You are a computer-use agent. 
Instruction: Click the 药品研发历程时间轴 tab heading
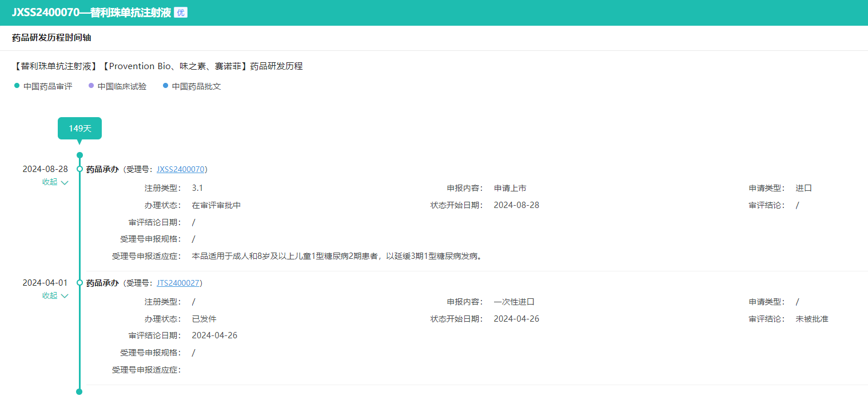point(51,38)
